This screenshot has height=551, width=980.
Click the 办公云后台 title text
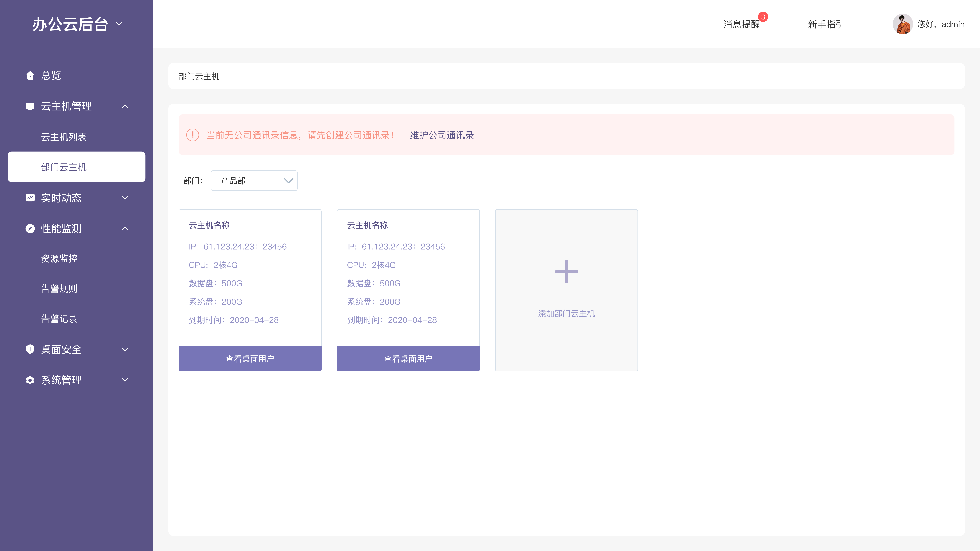70,24
